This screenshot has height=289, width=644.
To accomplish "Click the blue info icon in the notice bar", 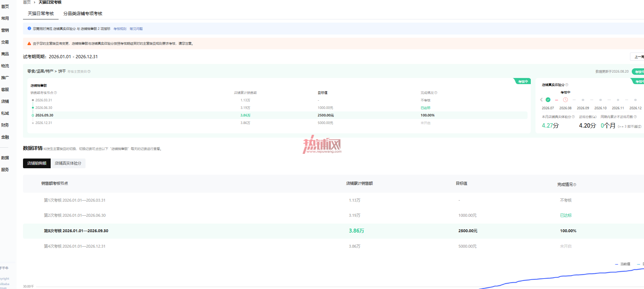I will 29,28.
